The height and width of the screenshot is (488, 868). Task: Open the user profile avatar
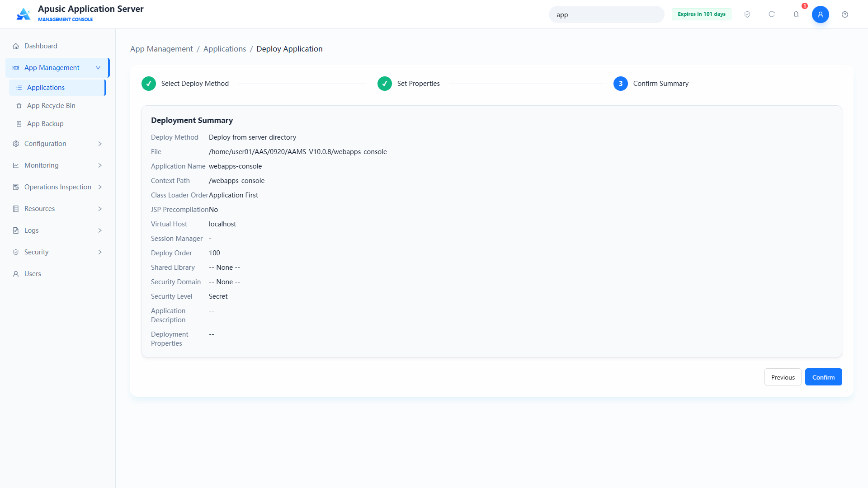coord(821,14)
